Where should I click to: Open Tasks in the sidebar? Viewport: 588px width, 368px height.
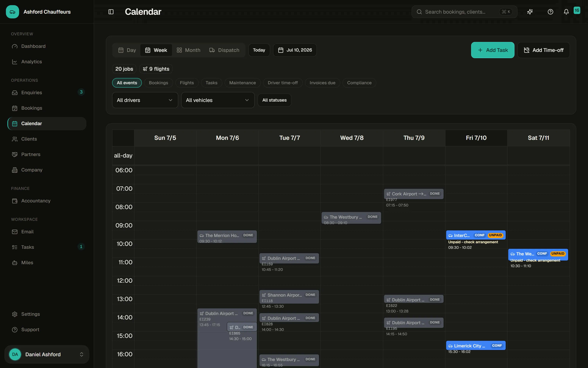click(x=47, y=247)
